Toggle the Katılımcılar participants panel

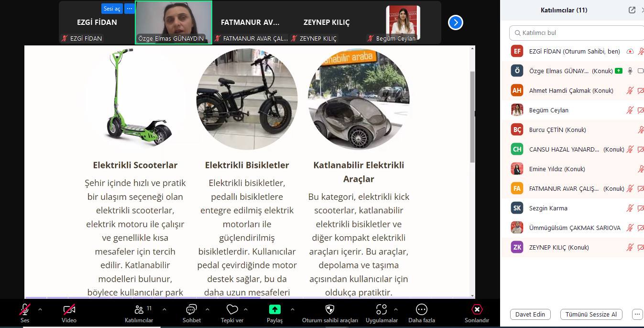[x=139, y=310]
